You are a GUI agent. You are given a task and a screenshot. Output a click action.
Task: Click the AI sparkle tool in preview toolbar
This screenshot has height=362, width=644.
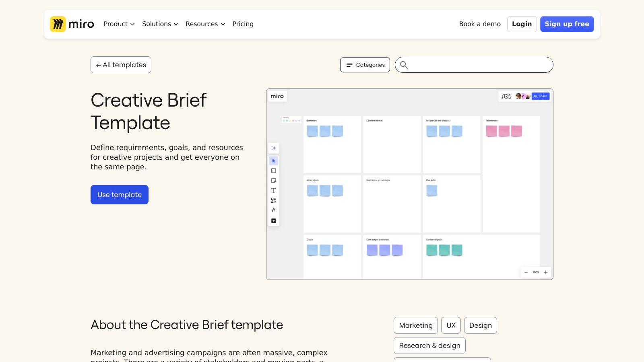pos(274,148)
